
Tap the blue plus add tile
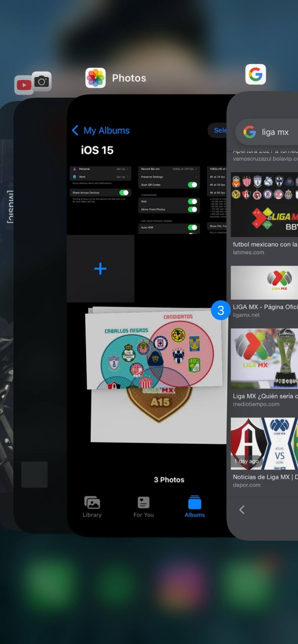(x=100, y=269)
